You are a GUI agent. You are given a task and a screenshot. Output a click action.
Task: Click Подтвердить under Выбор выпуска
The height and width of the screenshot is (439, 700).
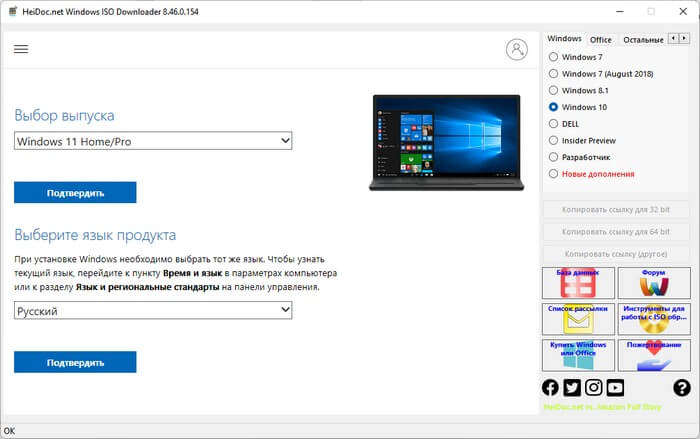click(x=75, y=192)
